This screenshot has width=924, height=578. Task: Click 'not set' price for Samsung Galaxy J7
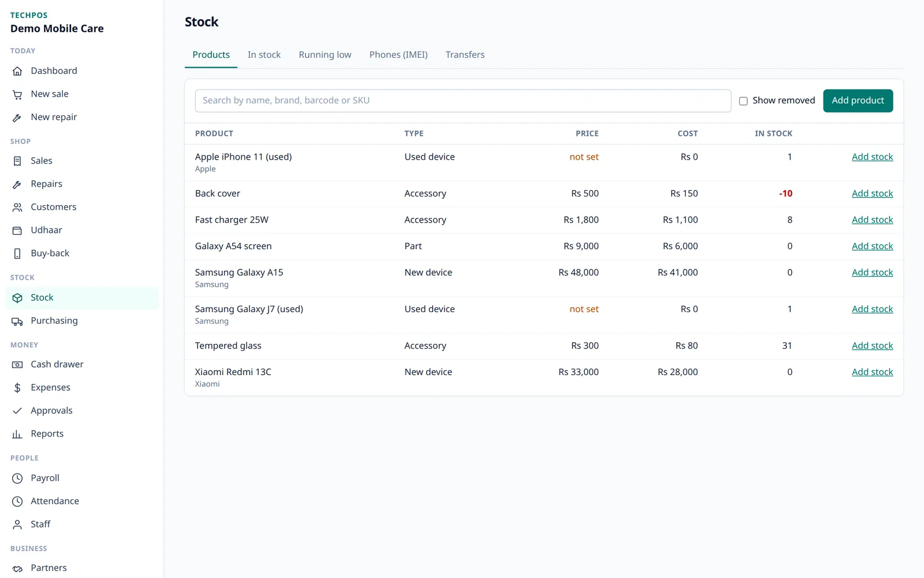tap(584, 309)
